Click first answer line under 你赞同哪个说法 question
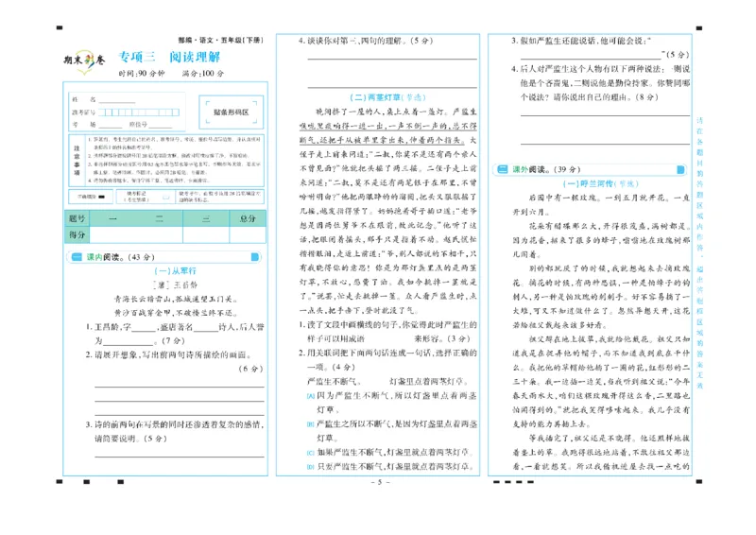The width and height of the screenshot is (756, 535). click(605, 115)
